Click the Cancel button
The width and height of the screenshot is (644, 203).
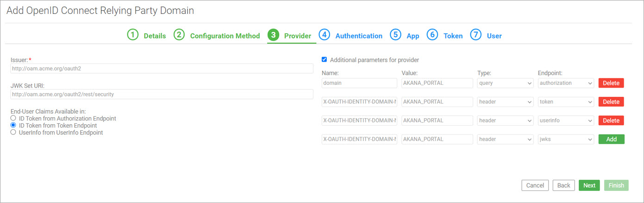coord(535,185)
